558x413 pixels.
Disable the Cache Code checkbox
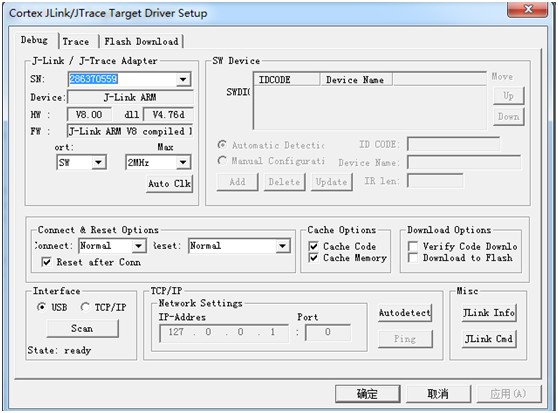[x=313, y=246]
